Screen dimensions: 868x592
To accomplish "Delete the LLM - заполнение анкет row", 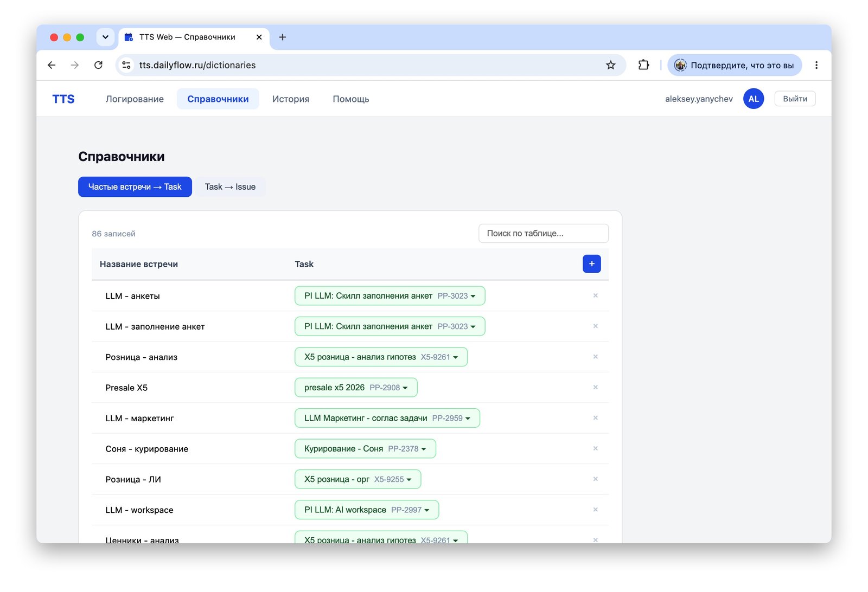I will [596, 326].
